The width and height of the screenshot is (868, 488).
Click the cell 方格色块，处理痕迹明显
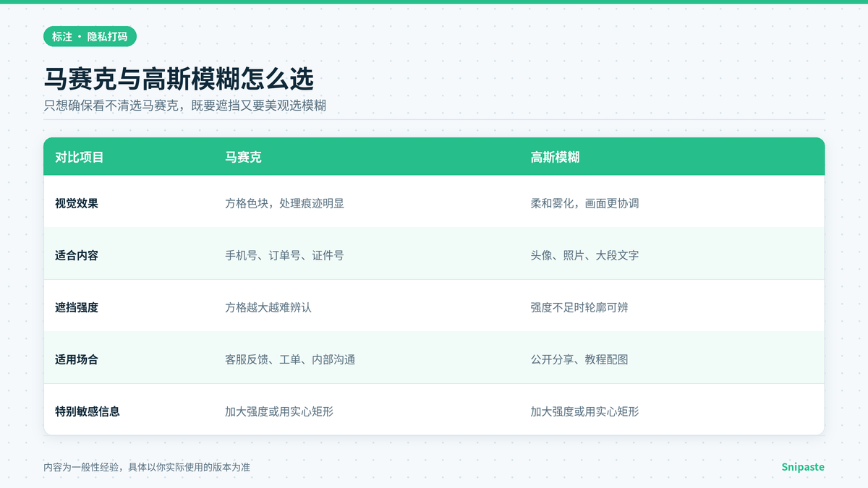tap(284, 203)
